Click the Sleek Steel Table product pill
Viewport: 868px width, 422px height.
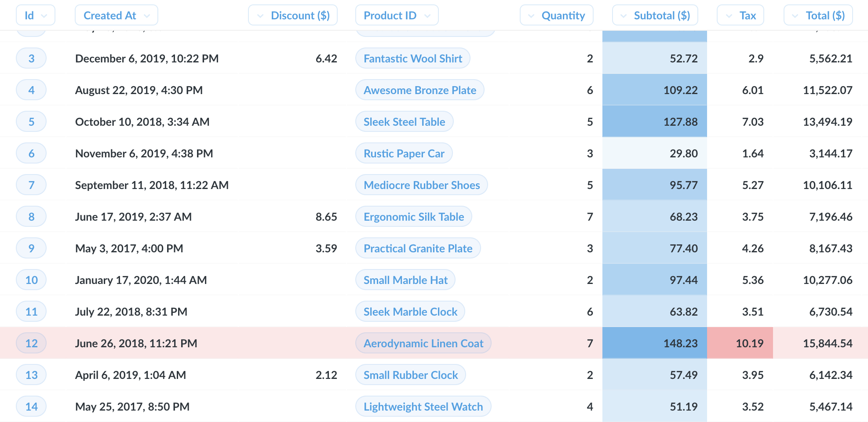pos(404,122)
